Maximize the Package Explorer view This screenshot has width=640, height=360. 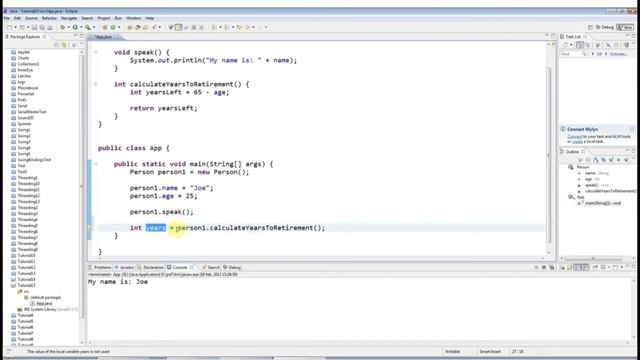click(82, 36)
